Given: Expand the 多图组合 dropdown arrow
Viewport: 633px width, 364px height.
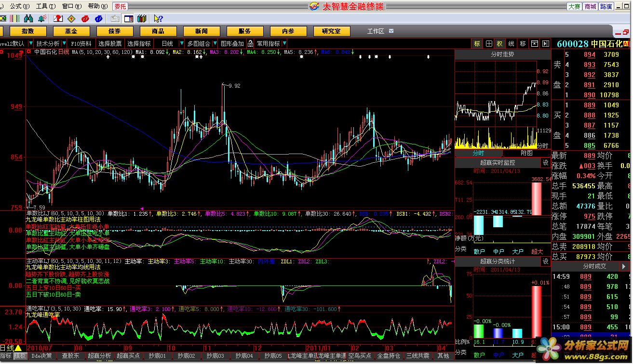Looking at the screenshot, I should (x=215, y=43).
